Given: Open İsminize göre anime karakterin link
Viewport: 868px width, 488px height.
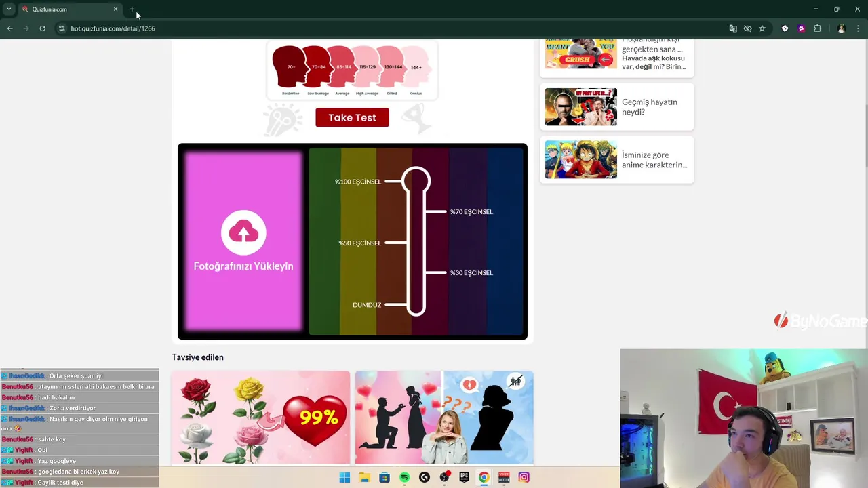Looking at the screenshot, I should click(x=654, y=160).
